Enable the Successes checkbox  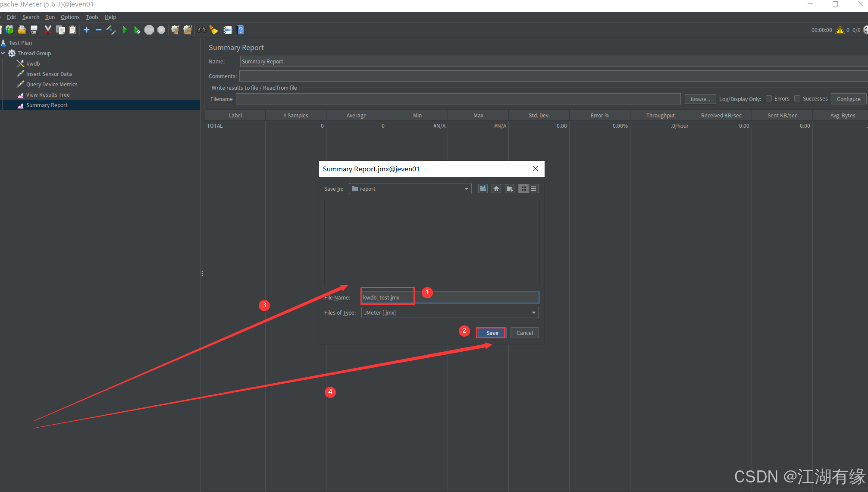(x=797, y=98)
